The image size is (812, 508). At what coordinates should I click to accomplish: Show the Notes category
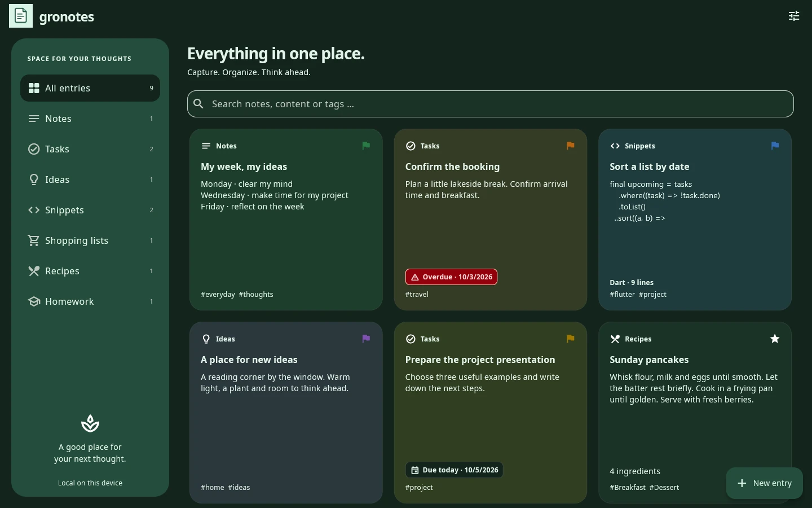[x=90, y=119]
